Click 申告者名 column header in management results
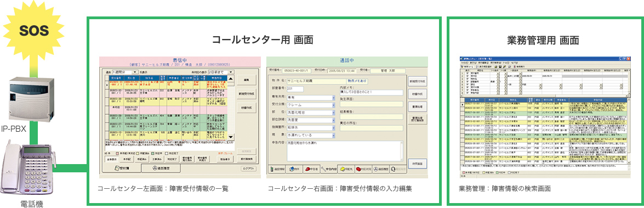Screen dimensions: 644x208 pyautogui.click(x=561, y=100)
